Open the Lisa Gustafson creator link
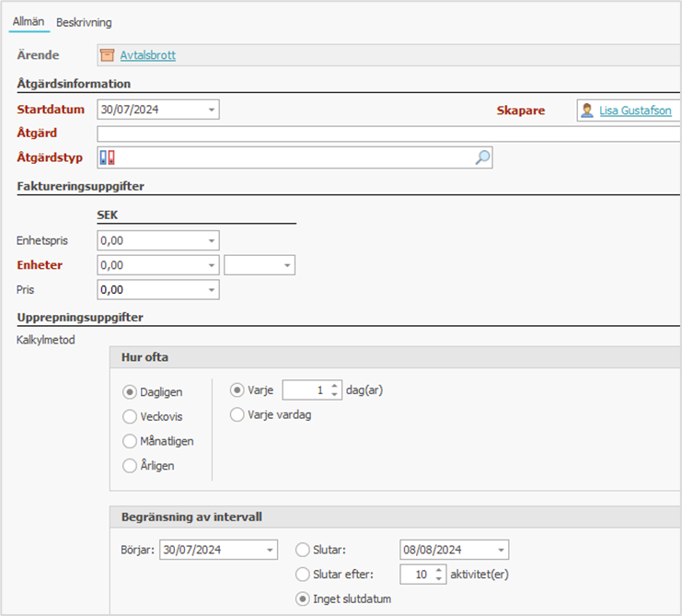Image resolution: width=682 pixels, height=616 pixels. pos(635,110)
